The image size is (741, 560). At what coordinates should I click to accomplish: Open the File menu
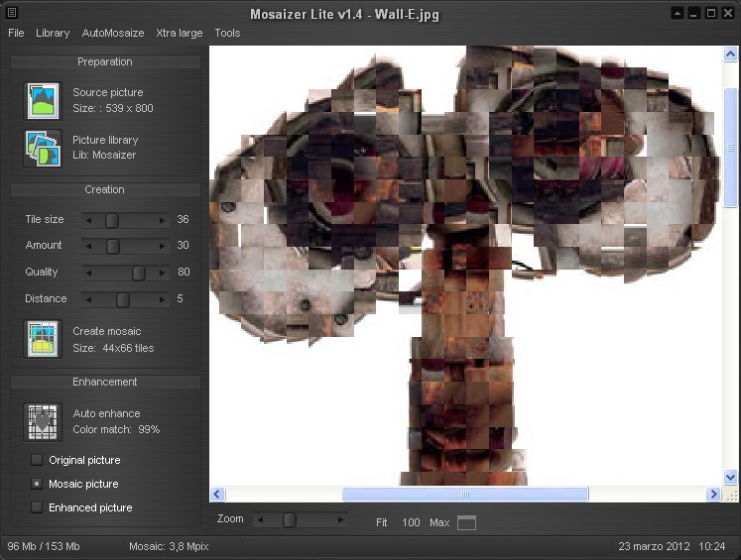coord(16,33)
